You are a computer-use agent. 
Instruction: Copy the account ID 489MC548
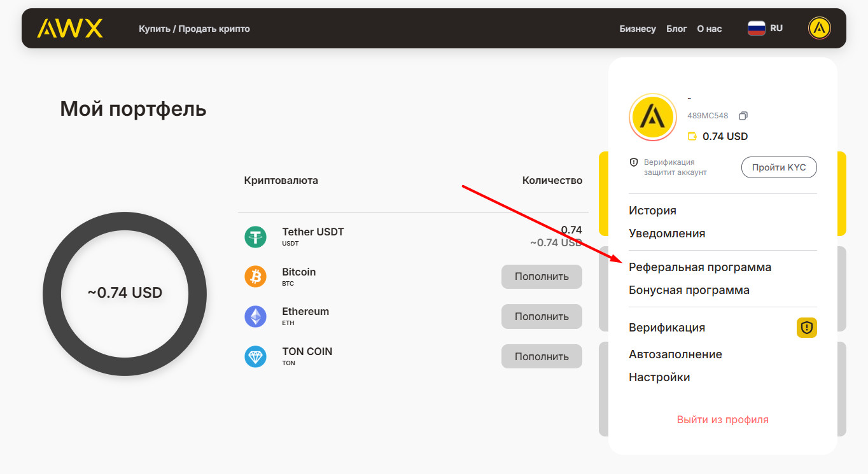743,116
